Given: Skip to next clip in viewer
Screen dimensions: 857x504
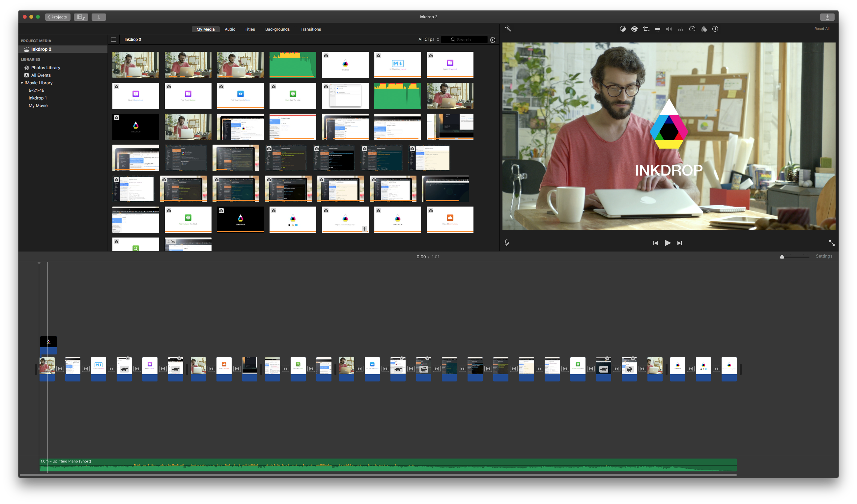Looking at the screenshot, I should pos(679,243).
